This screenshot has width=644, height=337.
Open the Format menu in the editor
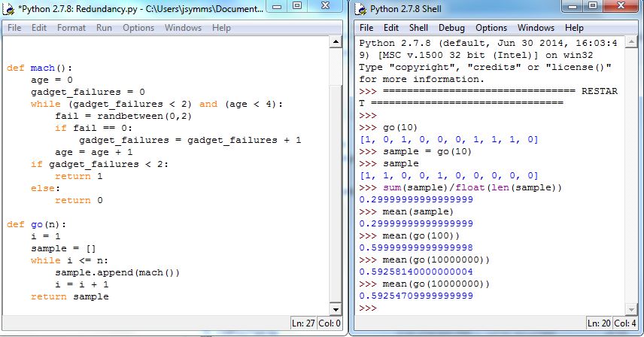[x=71, y=28]
